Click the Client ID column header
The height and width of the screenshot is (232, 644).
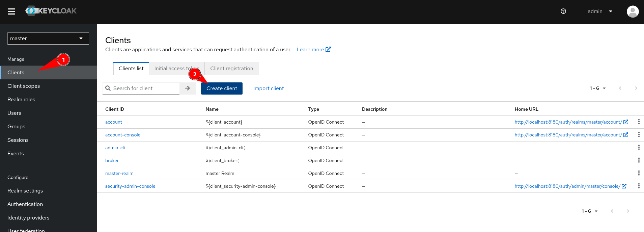pos(115,109)
